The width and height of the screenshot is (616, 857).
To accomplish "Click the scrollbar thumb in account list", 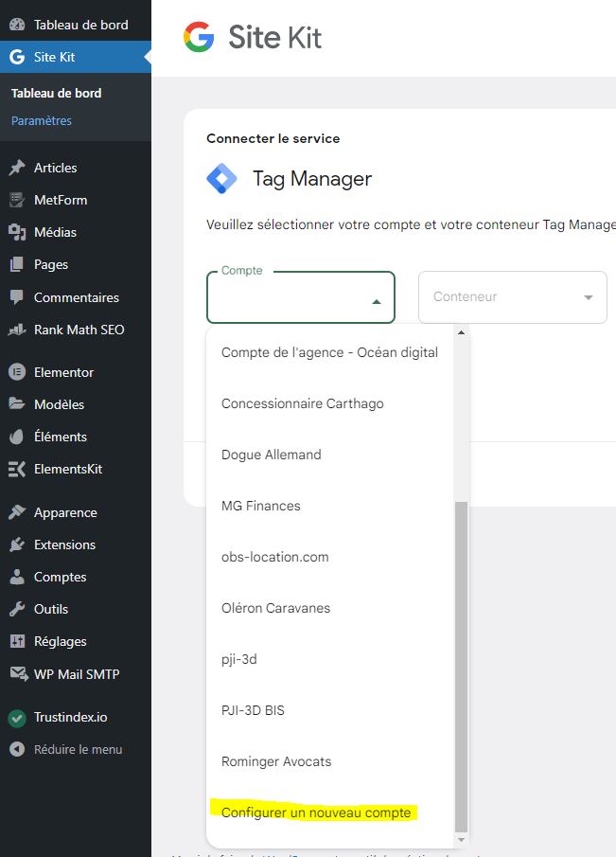I will click(x=462, y=663).
